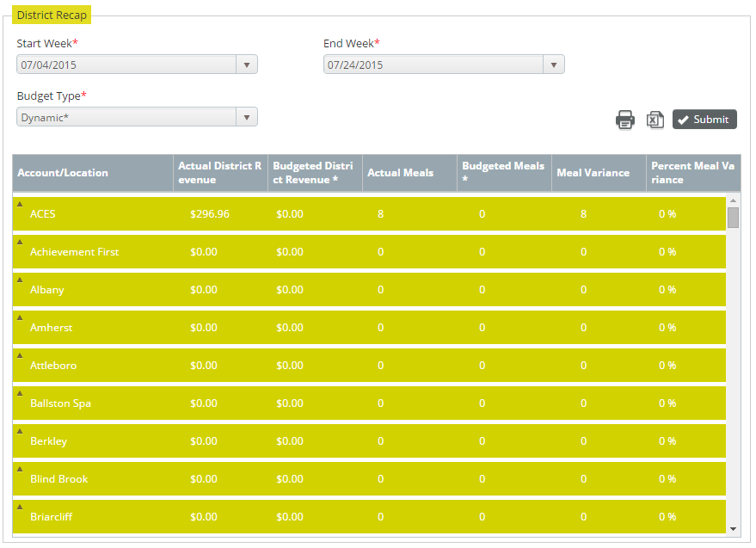Click the Meal Variance column header
Screen dimensions: 756x548
(x=593, y=173)
